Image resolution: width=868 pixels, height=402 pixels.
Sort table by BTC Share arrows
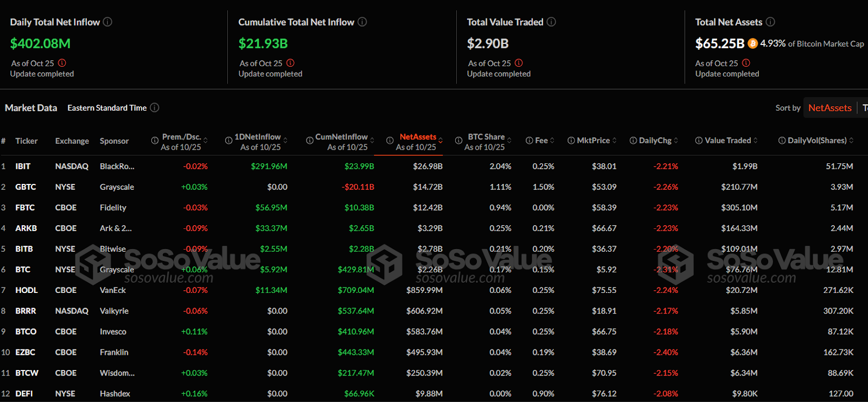(509, 141)
